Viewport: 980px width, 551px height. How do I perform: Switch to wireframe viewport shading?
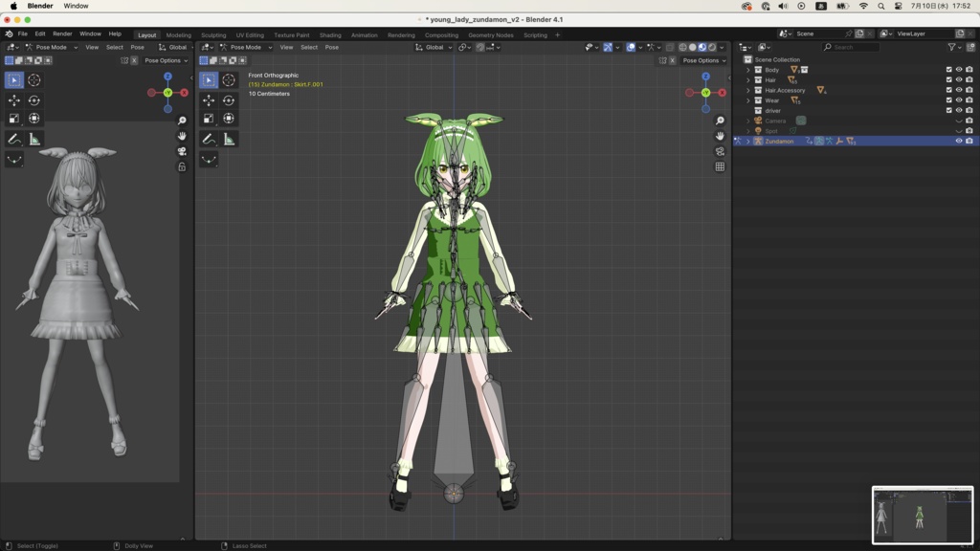click(682, 48)
